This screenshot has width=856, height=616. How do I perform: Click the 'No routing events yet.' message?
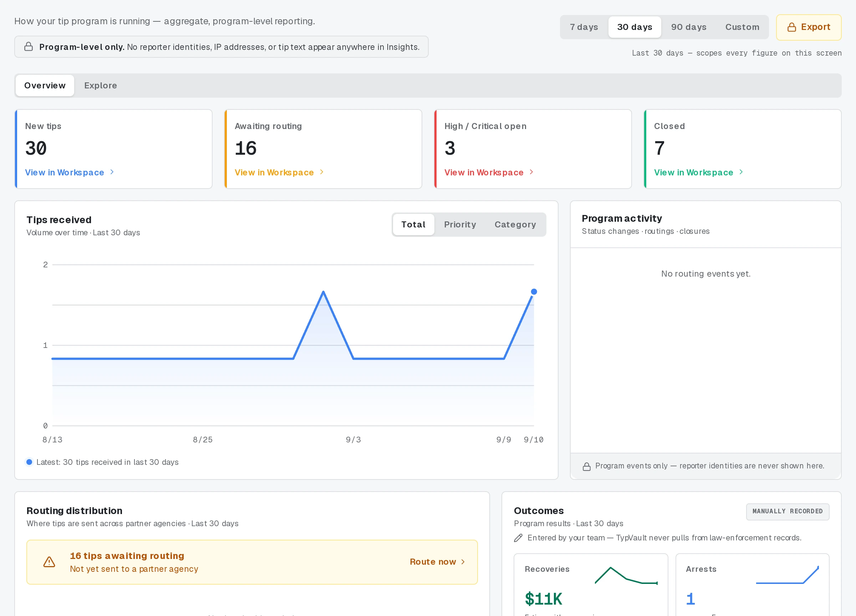pyautogui.click(x=706, y=274)
